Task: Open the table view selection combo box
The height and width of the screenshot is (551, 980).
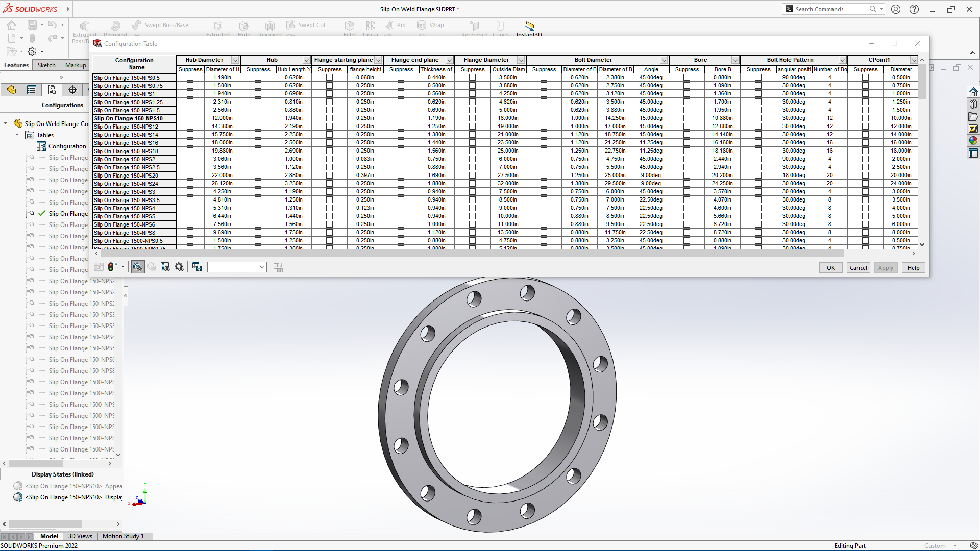Action: point(237,267)
